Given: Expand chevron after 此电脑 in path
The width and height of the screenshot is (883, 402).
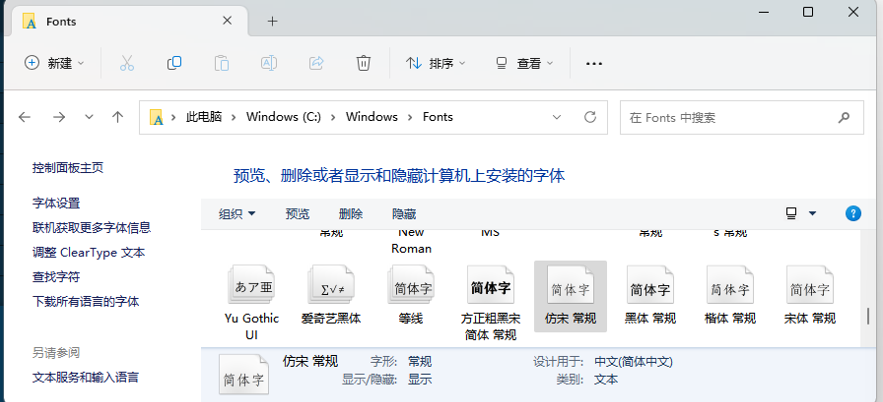Looking at the screenshot, I should [234, 117].
